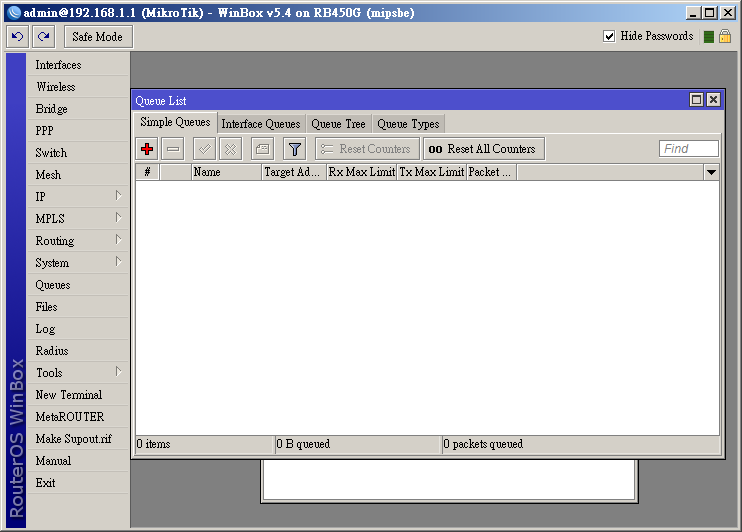Screen dimensions: 742x532
Task: Click the cross Disable queue icon
Action: pos(230,149)
